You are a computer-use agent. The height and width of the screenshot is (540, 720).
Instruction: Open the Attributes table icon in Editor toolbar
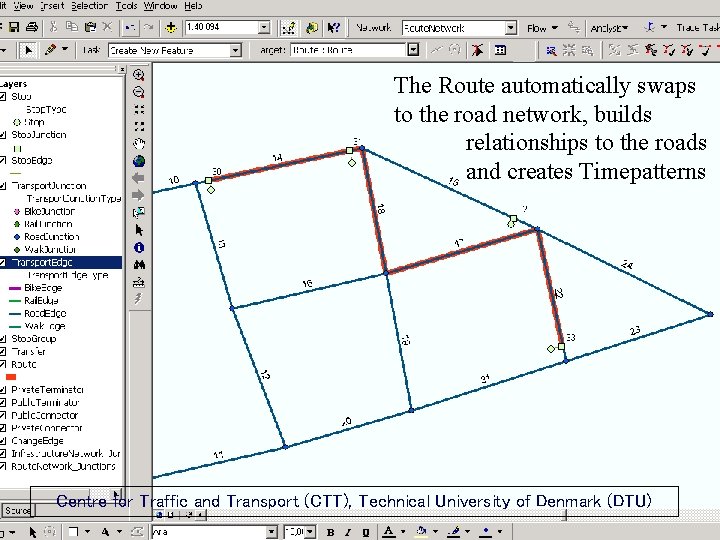500,50
